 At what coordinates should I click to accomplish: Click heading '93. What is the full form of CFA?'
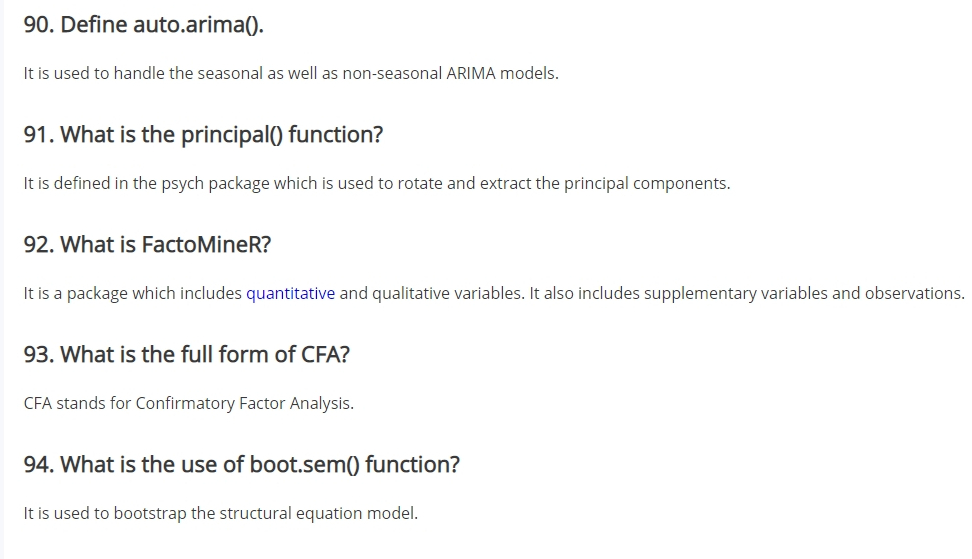pyautogui.click(x=187, y=354)
